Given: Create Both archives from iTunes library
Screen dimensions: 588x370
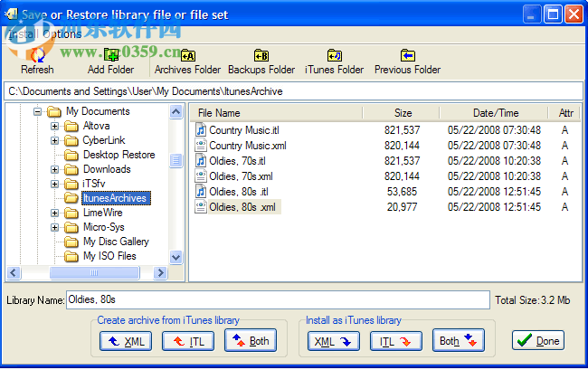Looking at the screenshot, I should point(251,340).
